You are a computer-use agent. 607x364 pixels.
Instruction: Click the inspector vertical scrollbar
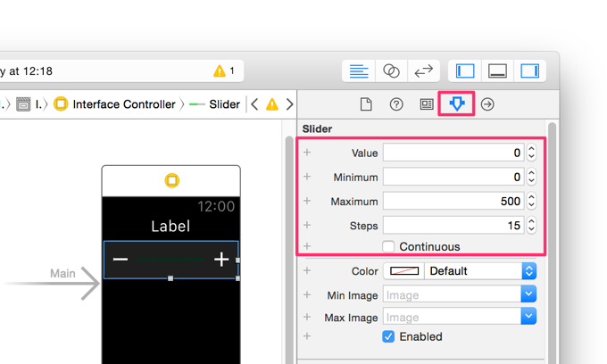tap(552, 242)
